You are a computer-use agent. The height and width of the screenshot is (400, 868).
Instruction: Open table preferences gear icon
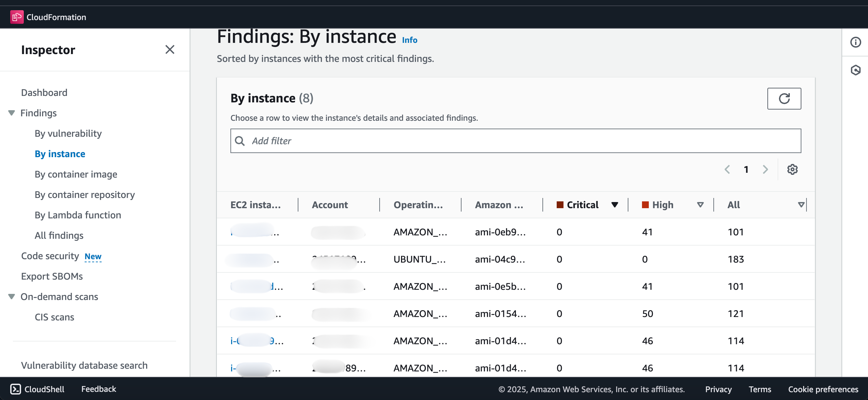tap(793, 169)
